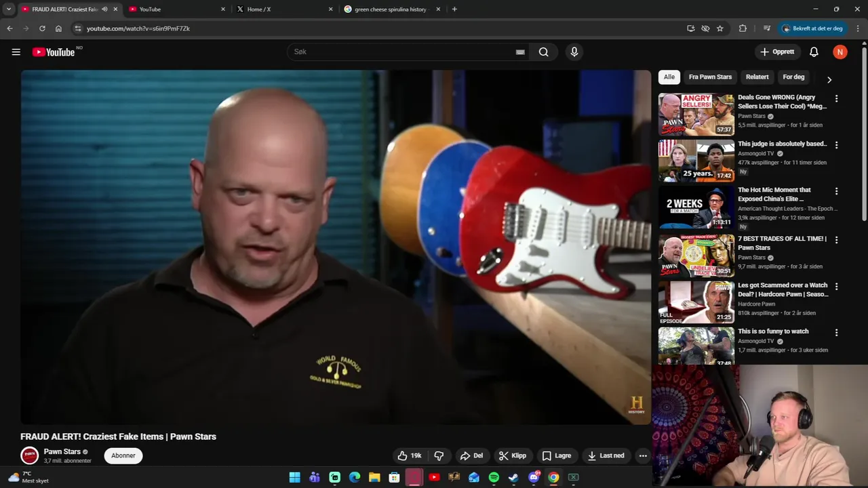Open a new browser tab
The image size is (868, 488).
pos(454,9)
